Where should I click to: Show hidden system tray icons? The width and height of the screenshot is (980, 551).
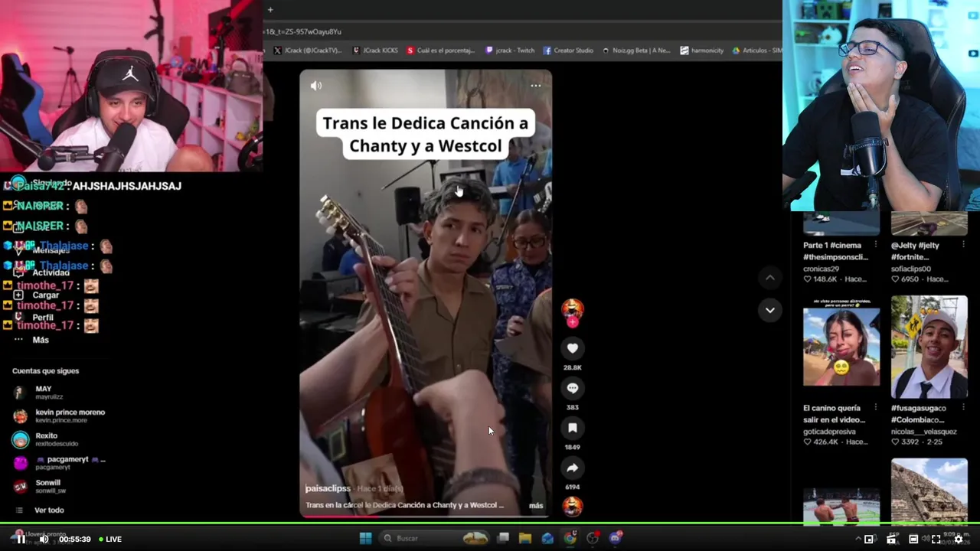click(857, 539)
